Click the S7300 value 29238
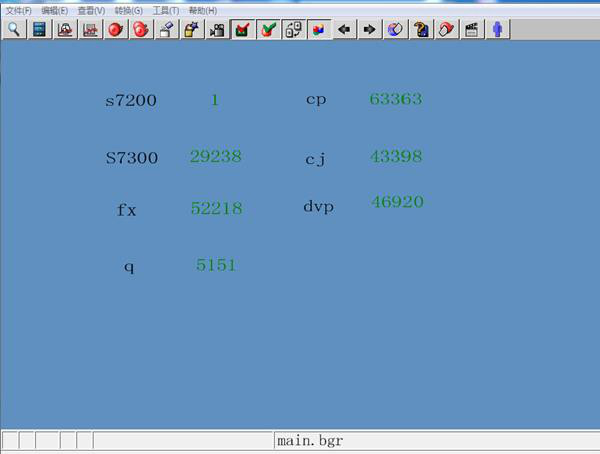 pyautogui.click(x=216, y=157)
